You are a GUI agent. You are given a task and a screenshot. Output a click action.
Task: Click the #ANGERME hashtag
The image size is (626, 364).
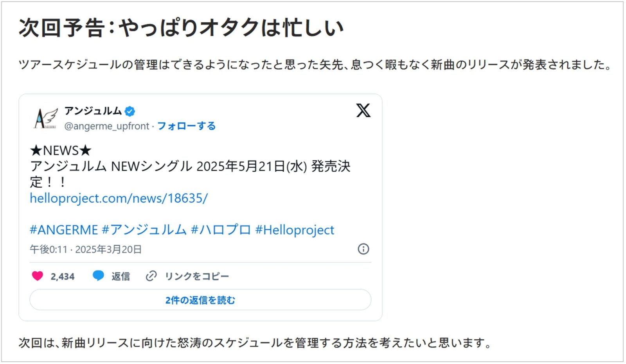(x=64, y=230)
